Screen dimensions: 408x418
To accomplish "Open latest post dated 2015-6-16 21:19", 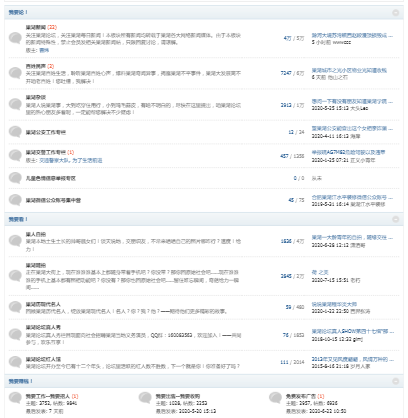I will click(352, 359).
